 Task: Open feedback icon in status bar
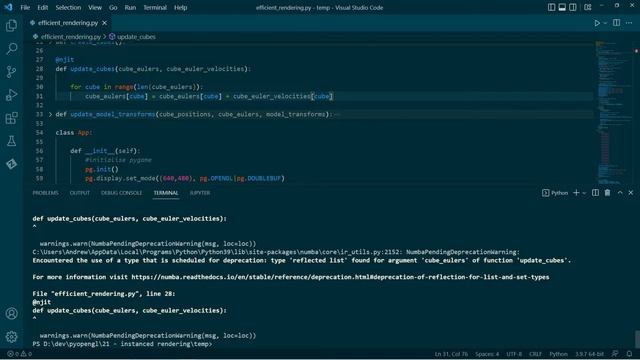tap(615, 354)
